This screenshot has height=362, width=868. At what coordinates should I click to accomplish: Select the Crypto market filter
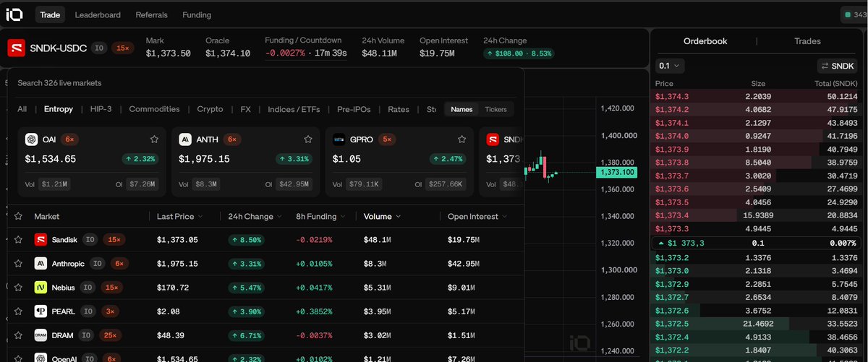click(x=210, y=109)
